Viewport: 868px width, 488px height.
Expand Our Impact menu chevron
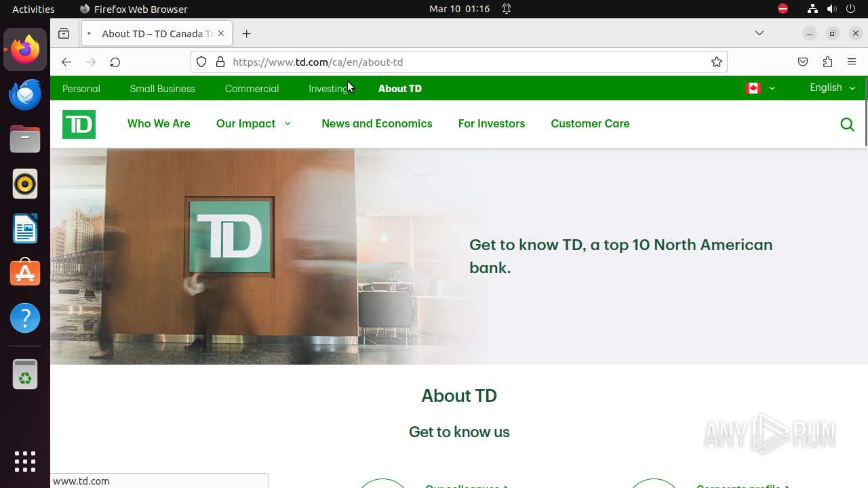coord(288,123)
